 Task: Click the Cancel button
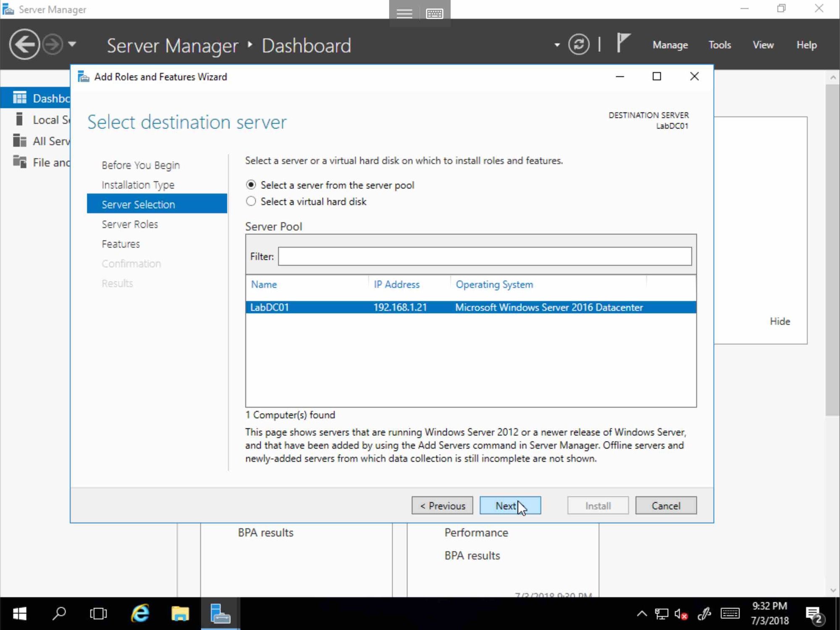tap(666, 506)
